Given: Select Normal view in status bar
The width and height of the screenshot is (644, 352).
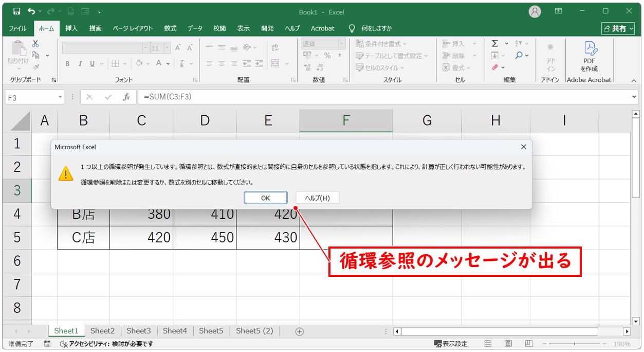Looking at the screenshot, I should click(x=488, y=344).
